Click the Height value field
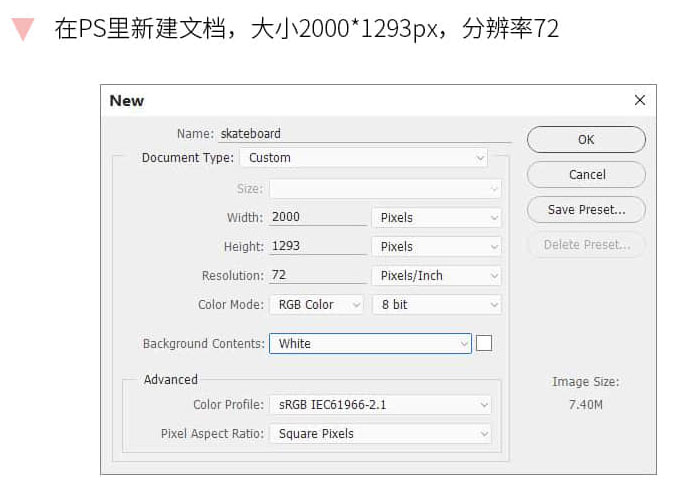Image resolution: width=680 pixels, height=488 pixels. coord(317,246)
